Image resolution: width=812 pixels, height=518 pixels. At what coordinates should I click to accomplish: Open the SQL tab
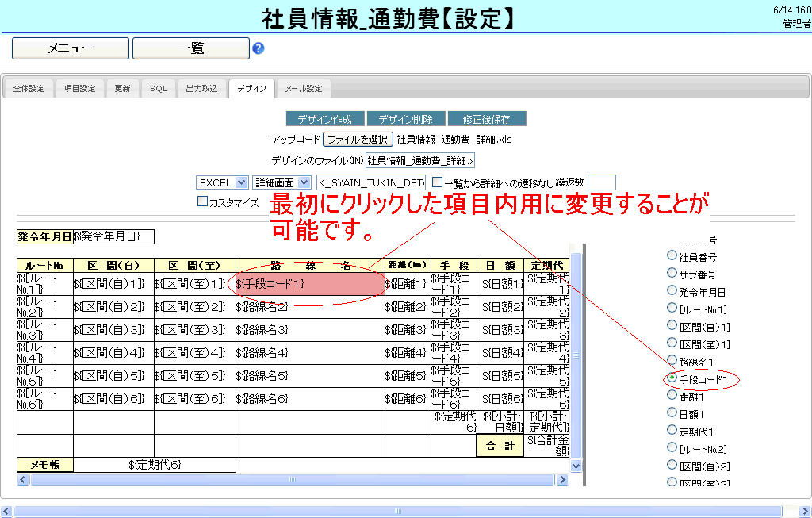pyautogui.click(x=159, y=89)
